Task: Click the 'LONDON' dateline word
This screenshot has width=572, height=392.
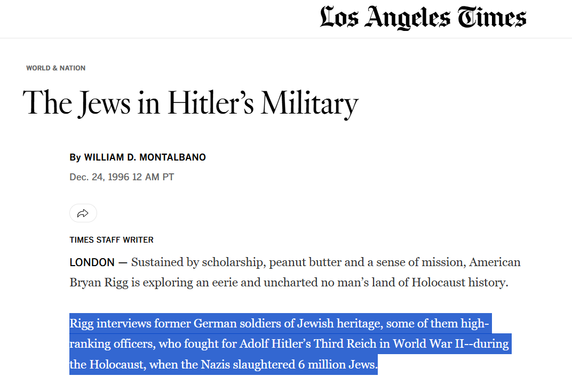Action: point(92,262)
